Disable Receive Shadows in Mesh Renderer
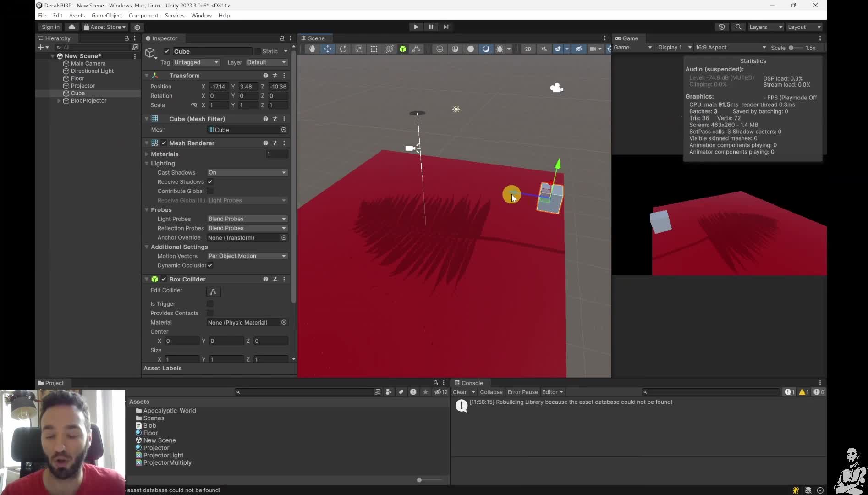The height and width of the screenshot is (495, 868). point(210,182)
